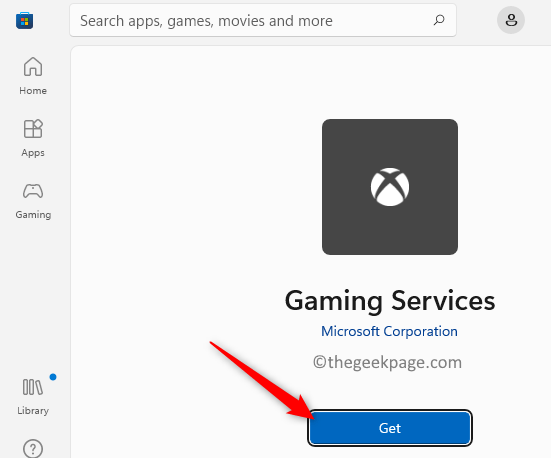
Task: Open the Gaming section in sidebar
Action: [x=33, y=200]
